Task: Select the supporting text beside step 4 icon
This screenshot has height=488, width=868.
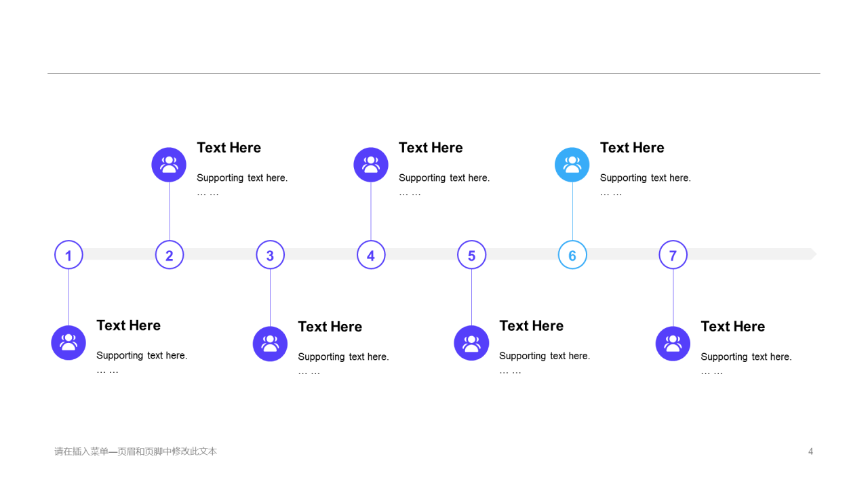Action: (x=444, y=178)
